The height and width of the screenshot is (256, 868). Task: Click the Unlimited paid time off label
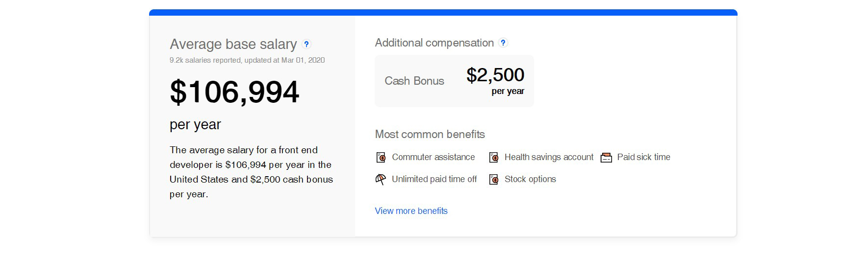click(434, 179)
